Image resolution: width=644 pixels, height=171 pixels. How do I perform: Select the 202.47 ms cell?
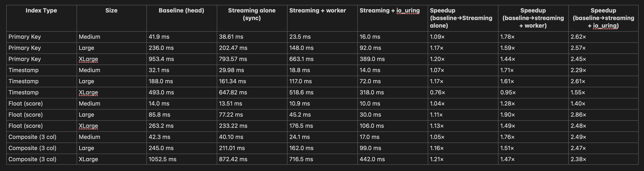click(x=233, y=48)
